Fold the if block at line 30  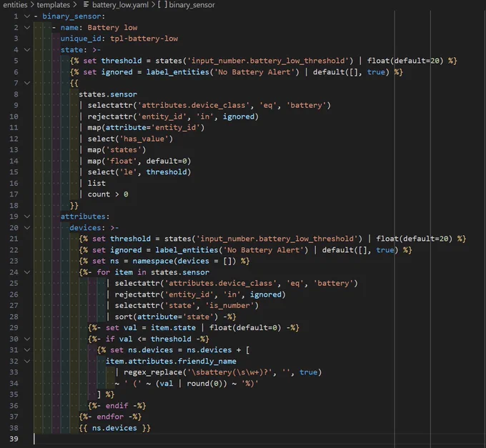point(27,339)
